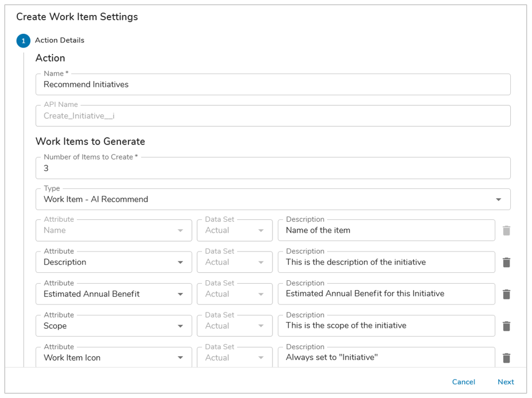Click the Action Details step label
The width and height of the screenshot is (532, 398).
tap(60, 40)
